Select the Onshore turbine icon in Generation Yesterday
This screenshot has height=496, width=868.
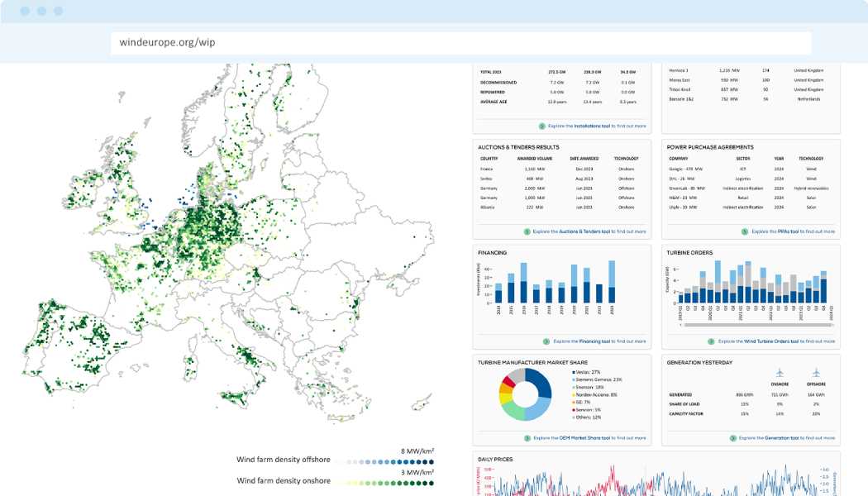click(x=780, y=372)
